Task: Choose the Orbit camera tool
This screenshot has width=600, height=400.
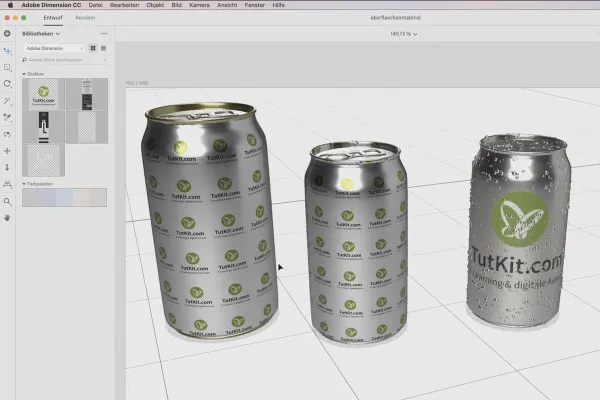Action: 7,134
